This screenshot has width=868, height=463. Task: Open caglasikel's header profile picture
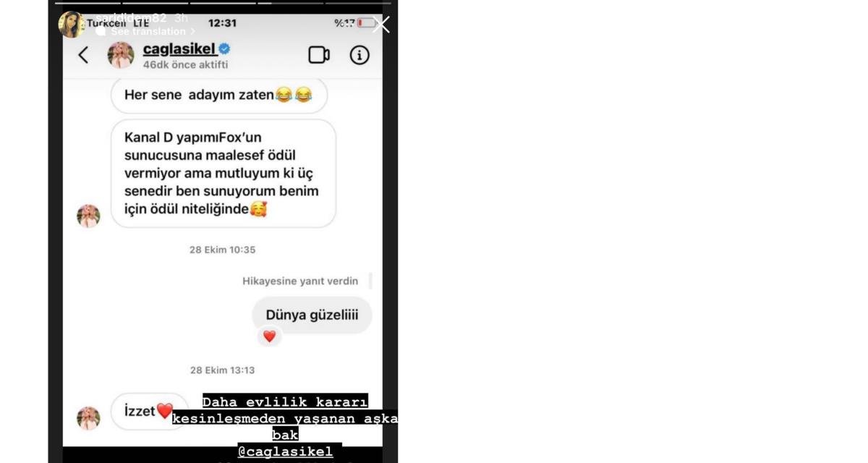coord(121,55)
